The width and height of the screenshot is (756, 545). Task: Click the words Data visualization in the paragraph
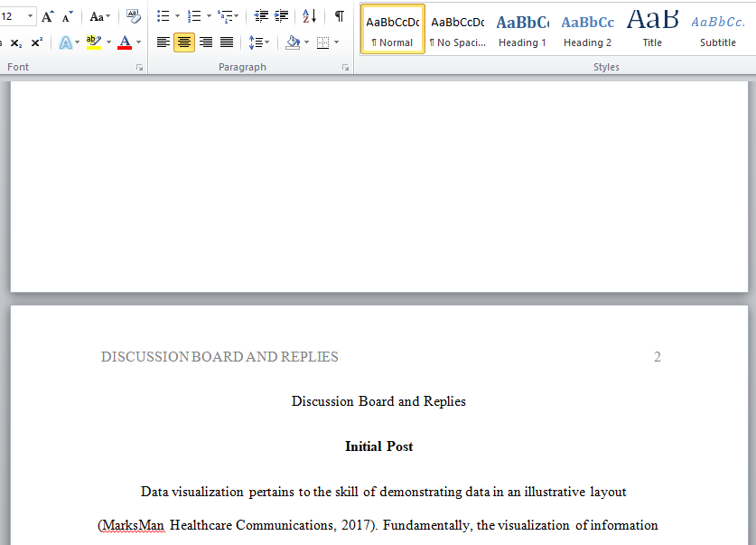click(x=191, y=492)
